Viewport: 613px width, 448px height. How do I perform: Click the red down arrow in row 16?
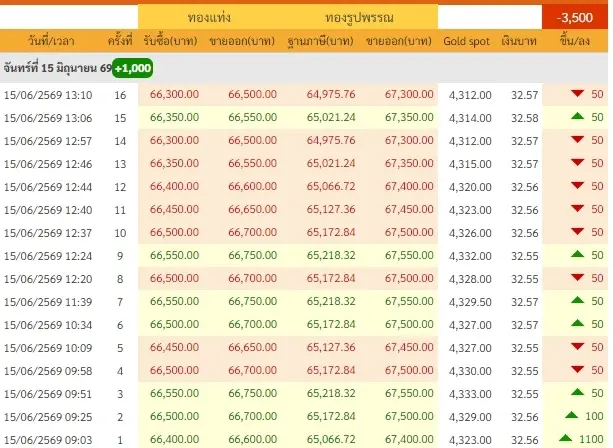click(x=577, y=93)
